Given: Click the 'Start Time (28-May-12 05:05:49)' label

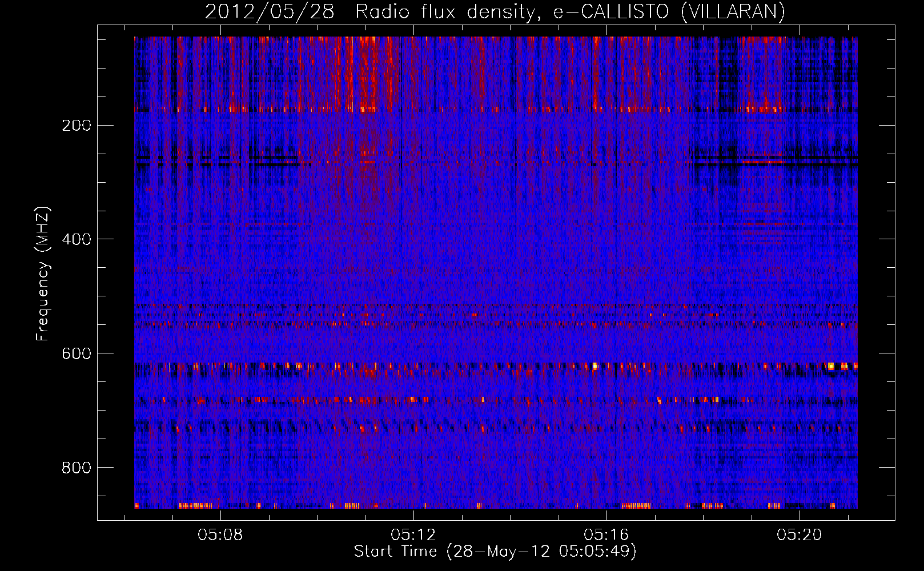Looking at the screenshot, I should click(x=495, y=552).
